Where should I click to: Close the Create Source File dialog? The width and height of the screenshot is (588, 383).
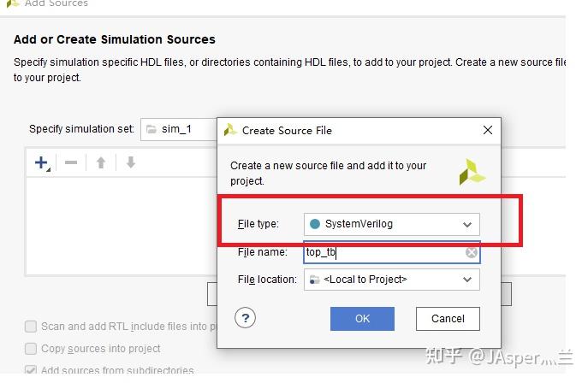point(488,130)
